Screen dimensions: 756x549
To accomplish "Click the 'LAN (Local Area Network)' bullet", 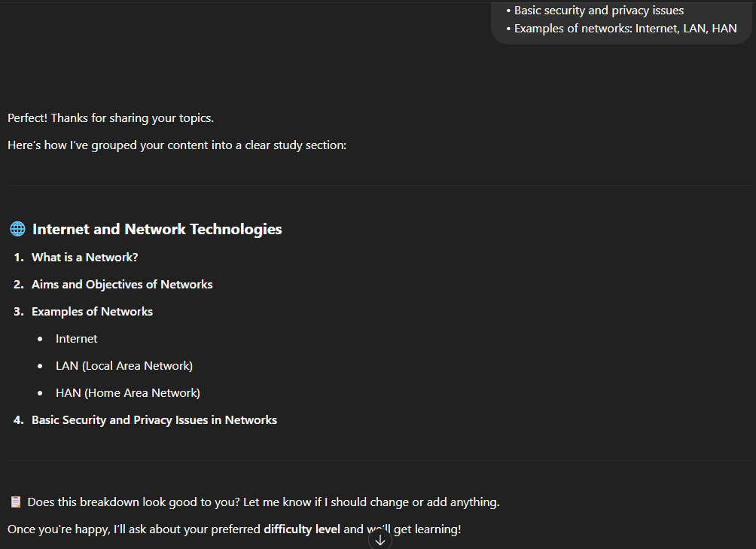I will (x=124, y=366).
